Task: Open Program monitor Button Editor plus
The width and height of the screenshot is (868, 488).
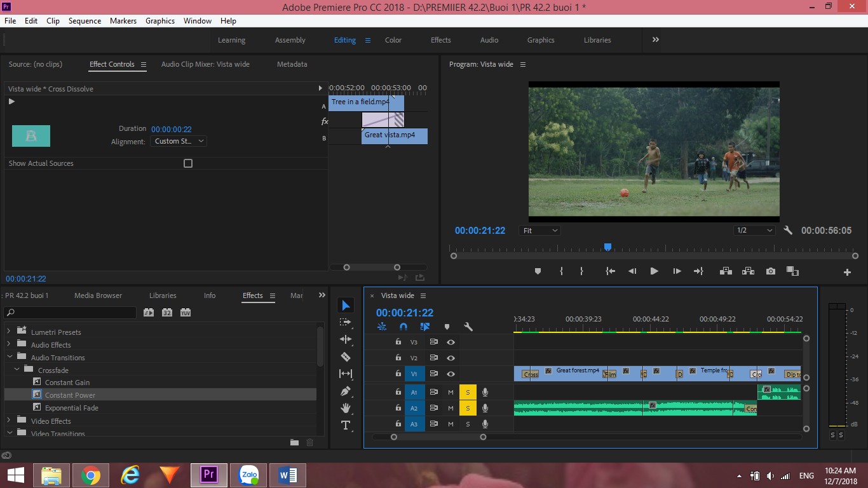Action: [x=847, y=272]
